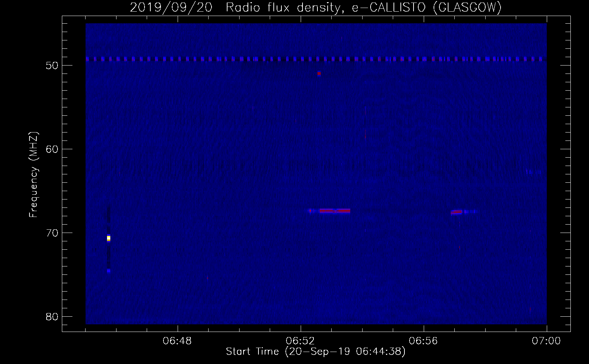Click the blue spot near 75 MHz below the yellow burst

(108, 271)
